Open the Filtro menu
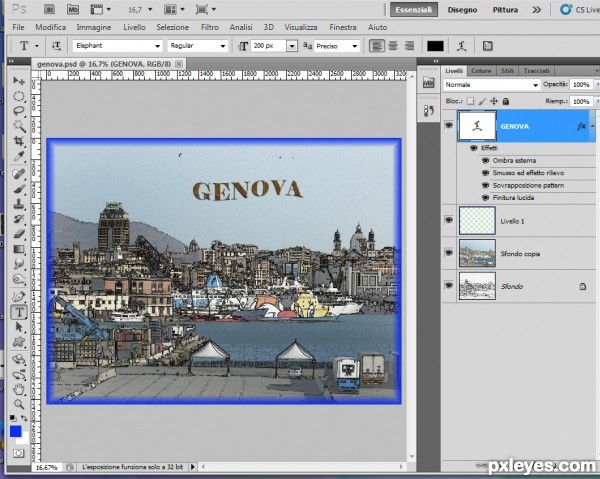Viewport: 600px width, 479px height. point(210,27)
